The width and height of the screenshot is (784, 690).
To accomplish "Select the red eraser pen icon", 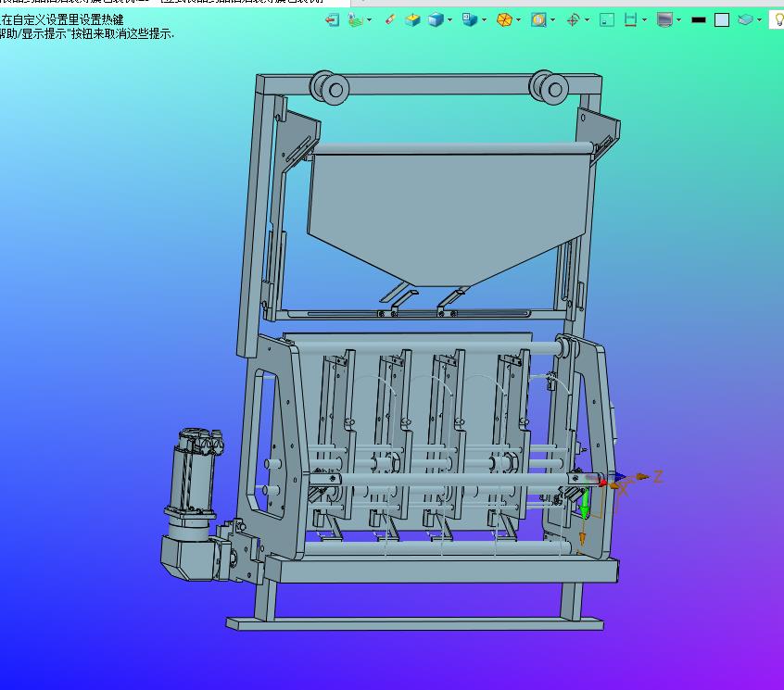I will click(390, 19).
